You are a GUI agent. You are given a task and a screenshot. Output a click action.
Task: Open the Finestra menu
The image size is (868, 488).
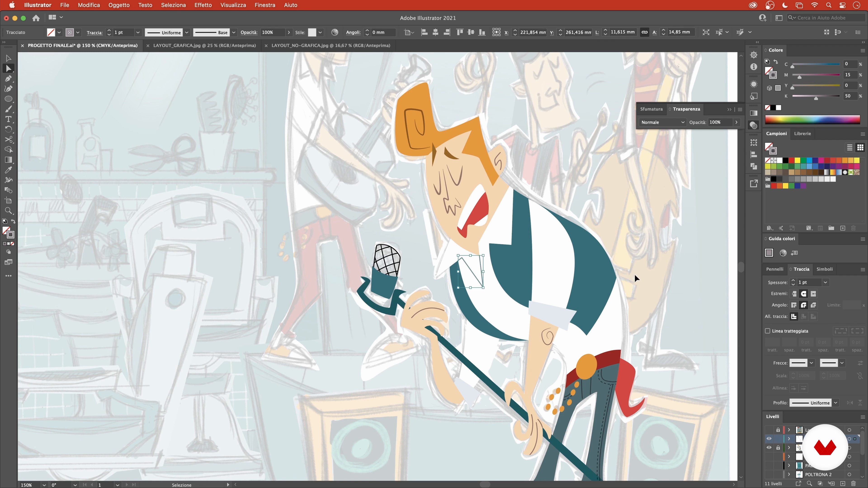coord(265,5)
